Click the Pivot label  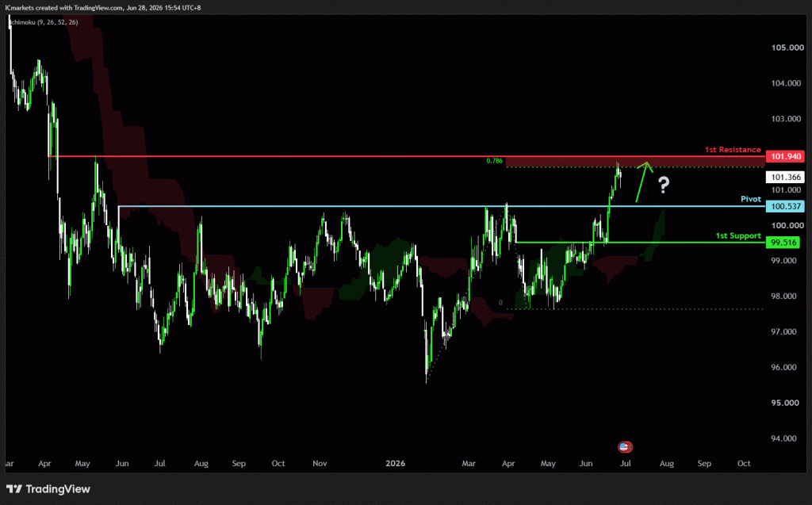[x=750, y=199]
